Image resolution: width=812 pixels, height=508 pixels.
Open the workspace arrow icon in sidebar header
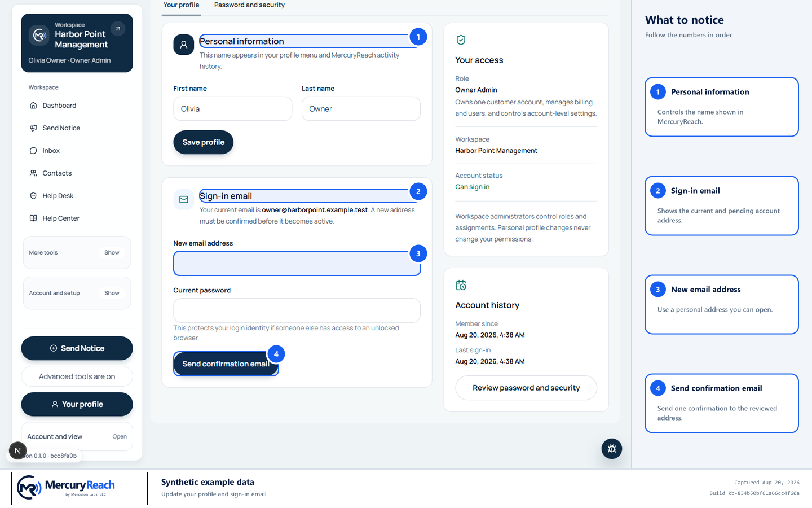tap(118, 29)
